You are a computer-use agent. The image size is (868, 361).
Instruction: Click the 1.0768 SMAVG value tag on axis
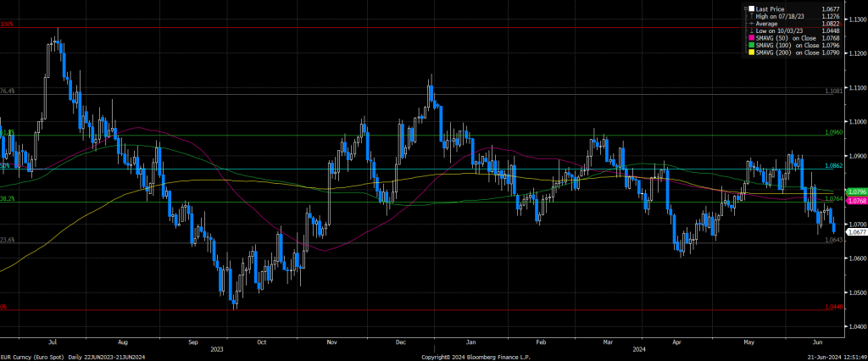pyautogui.click(x=836, y=201)
